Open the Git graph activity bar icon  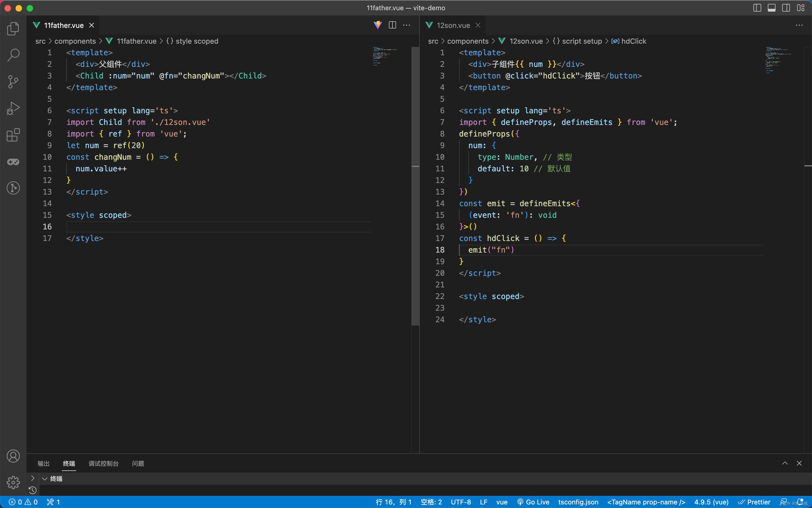click(13, 188)
